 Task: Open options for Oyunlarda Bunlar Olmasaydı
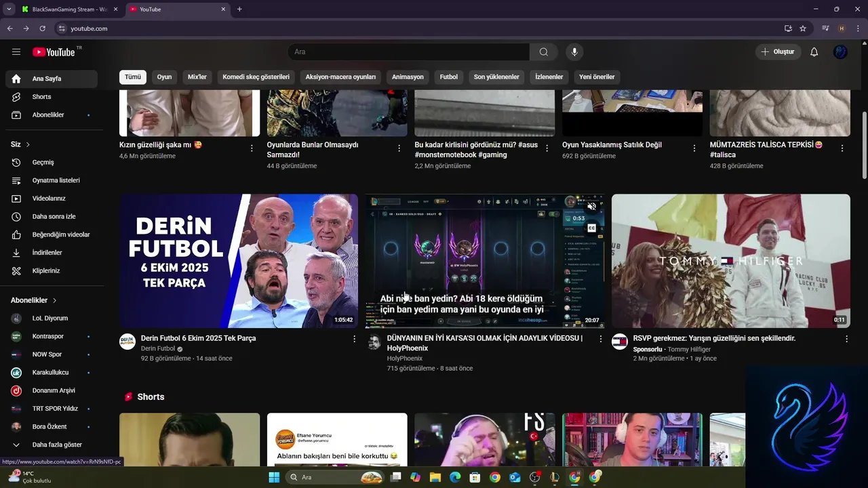tap(399, 148)
